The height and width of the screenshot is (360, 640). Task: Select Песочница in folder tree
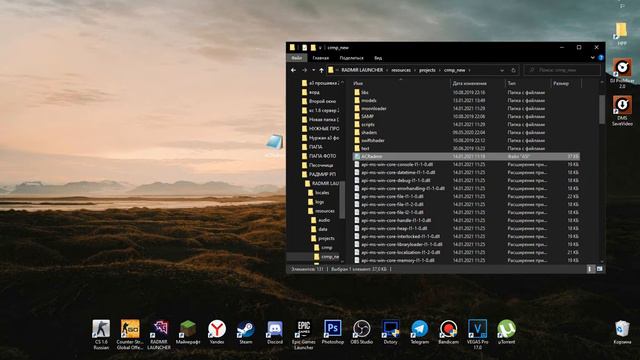[x=317, y=165]
